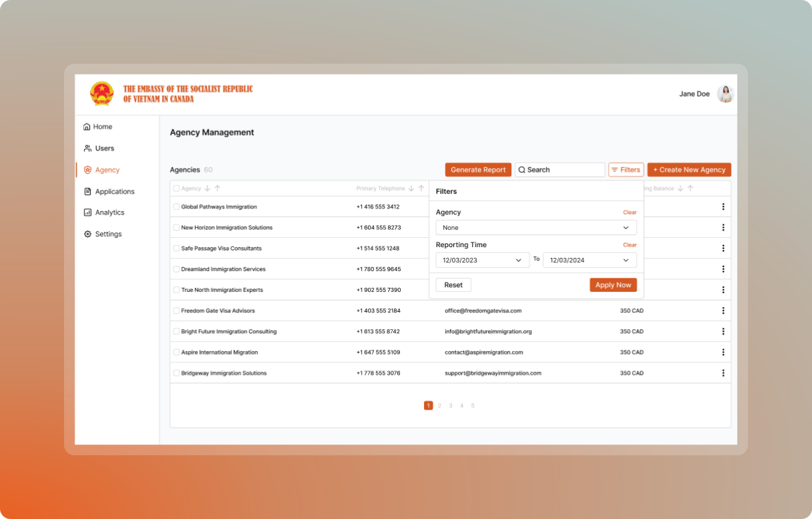Select the Safe Passage Visa Consultants checkbox
The image size is (812, 519).
coord(177,249)
